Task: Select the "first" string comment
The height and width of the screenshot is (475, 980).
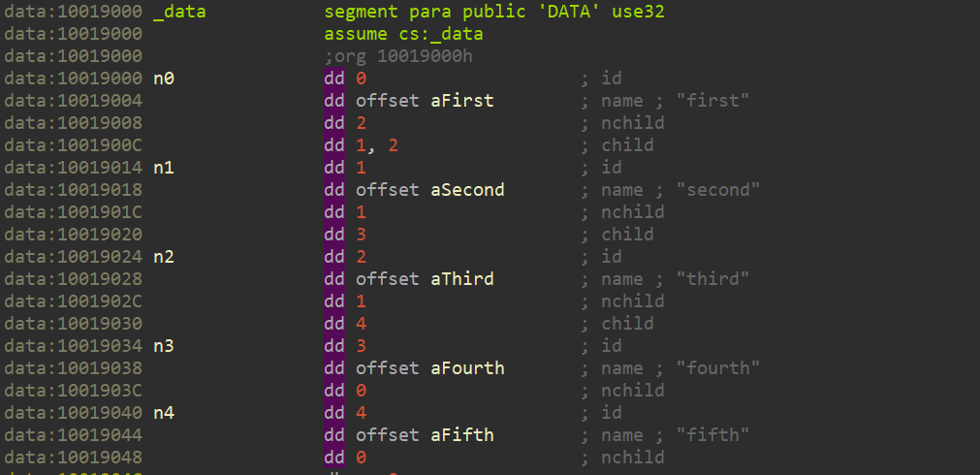Action: click(x=712, y=101)
